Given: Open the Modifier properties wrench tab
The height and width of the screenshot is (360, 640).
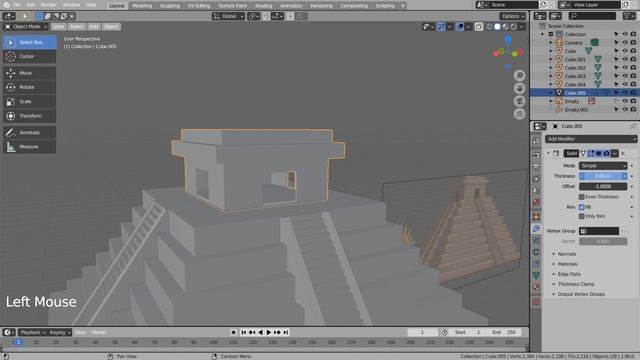Looking at the screenshot, I should [536, 229].
